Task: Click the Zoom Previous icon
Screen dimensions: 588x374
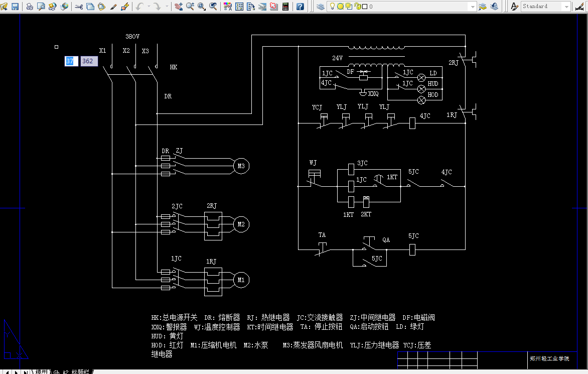Action: [213, 7]
